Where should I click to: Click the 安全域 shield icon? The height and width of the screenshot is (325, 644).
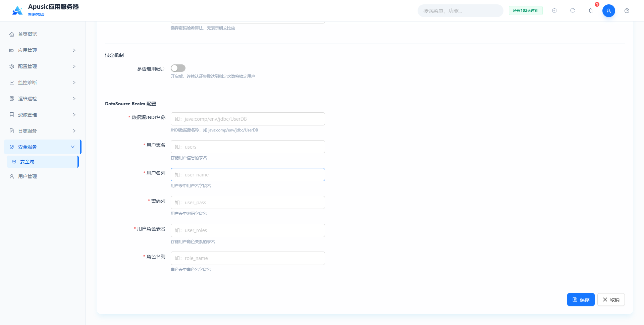coord(14,162)
